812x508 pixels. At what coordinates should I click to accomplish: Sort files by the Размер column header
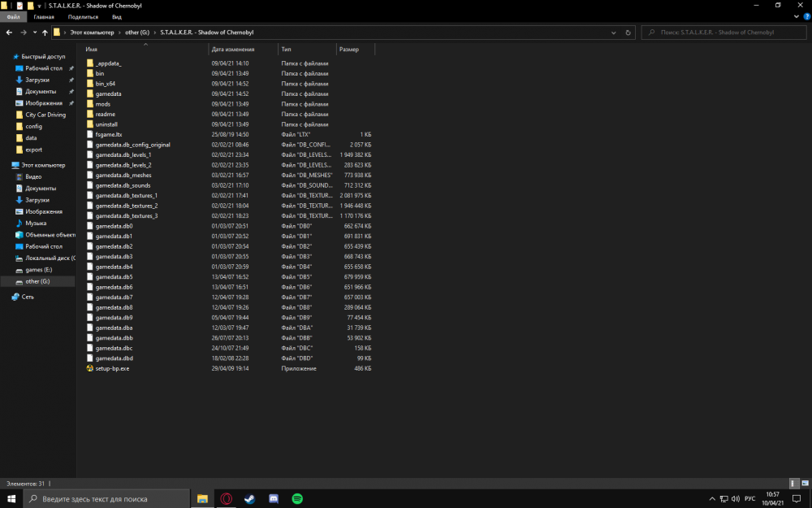[x=349, y=50]
